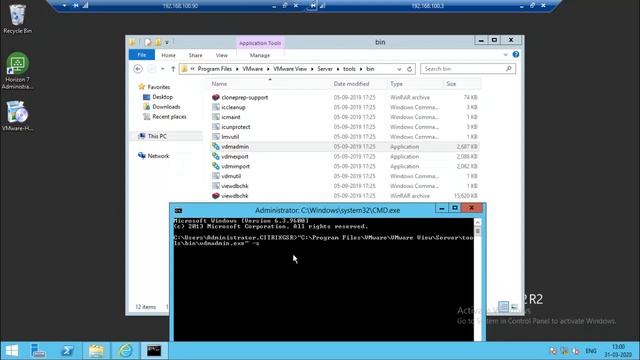Open Internet Explorer from taskbar
640x360 pixels.
click(x=125, y=351)
